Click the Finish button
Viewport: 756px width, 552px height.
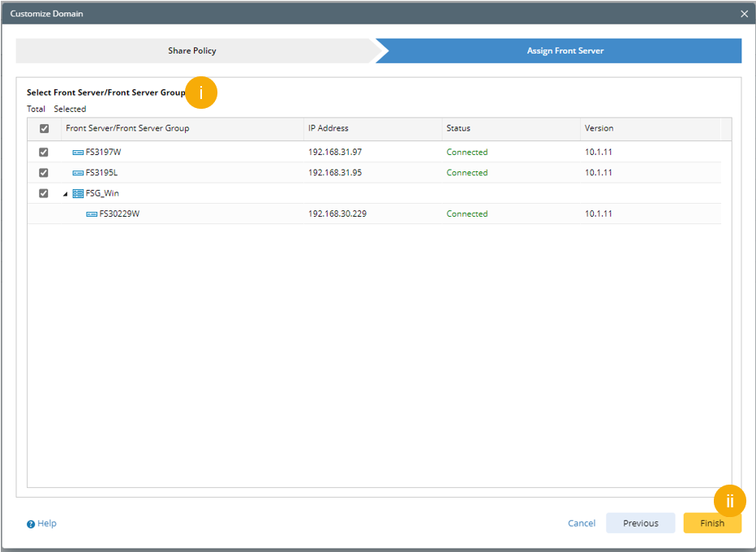coord(712,523)
